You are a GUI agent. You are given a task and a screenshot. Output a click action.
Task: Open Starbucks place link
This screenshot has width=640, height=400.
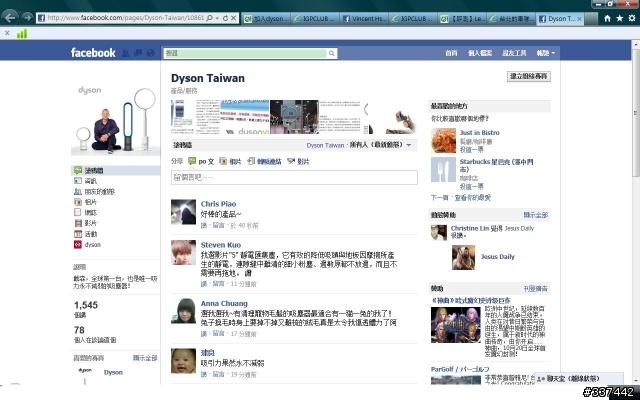(496, 165)
